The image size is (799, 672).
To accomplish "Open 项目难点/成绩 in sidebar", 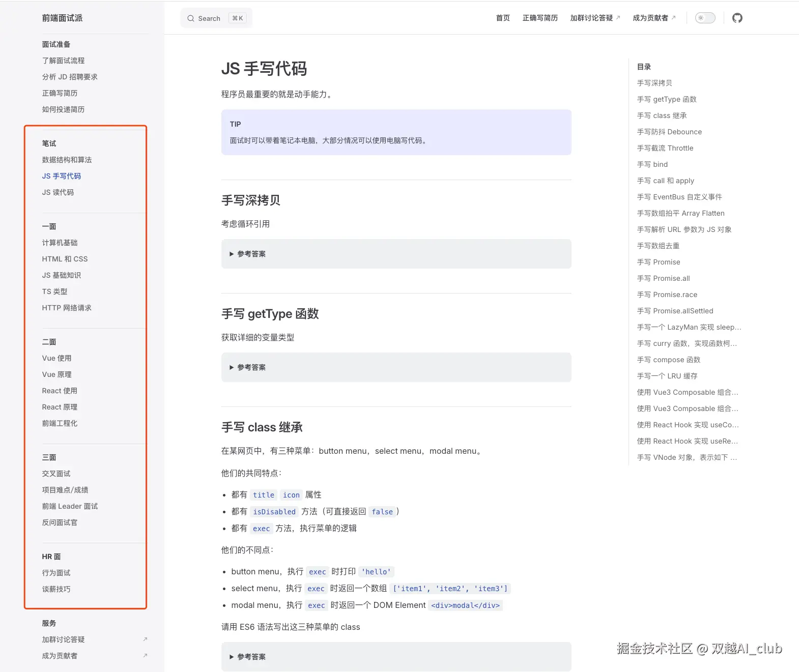I will pos(65,490).
